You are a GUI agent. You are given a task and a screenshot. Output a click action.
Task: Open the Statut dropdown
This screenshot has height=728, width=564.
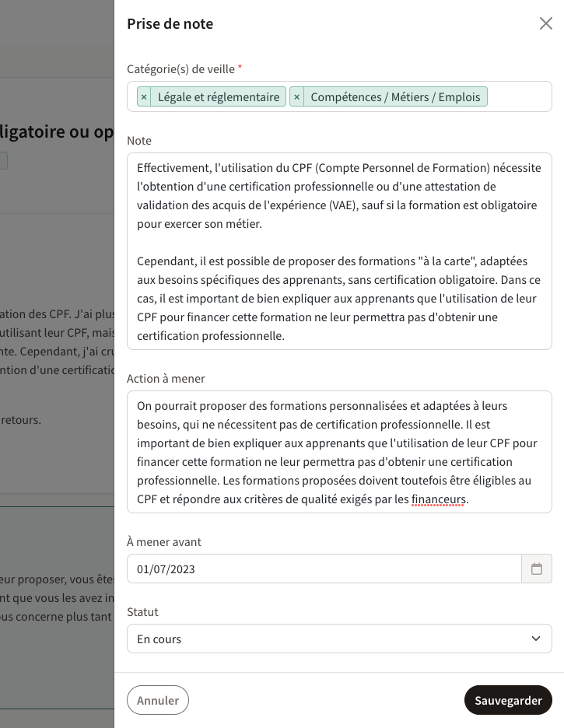339,639
